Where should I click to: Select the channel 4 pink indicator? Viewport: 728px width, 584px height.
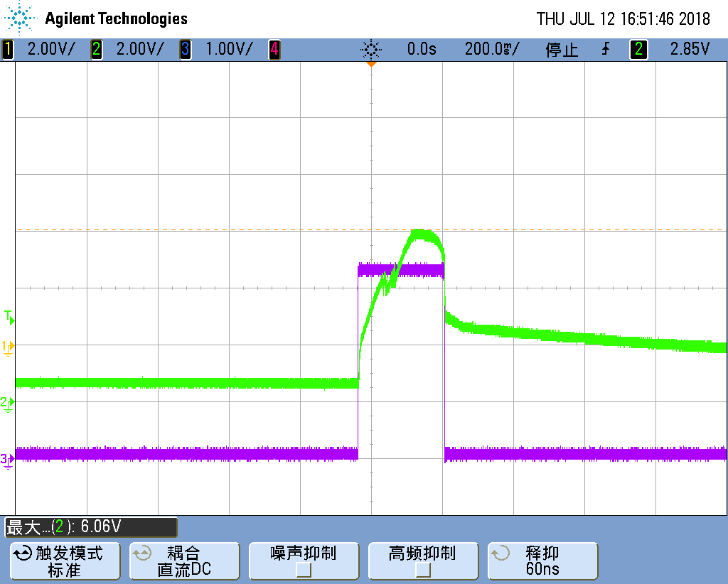tap(274, 49)
